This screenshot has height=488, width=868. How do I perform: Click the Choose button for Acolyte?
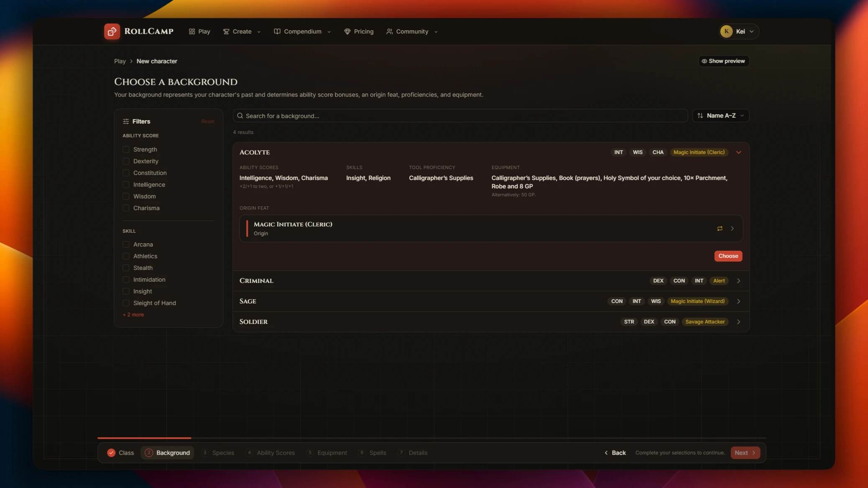pos(728,256)
